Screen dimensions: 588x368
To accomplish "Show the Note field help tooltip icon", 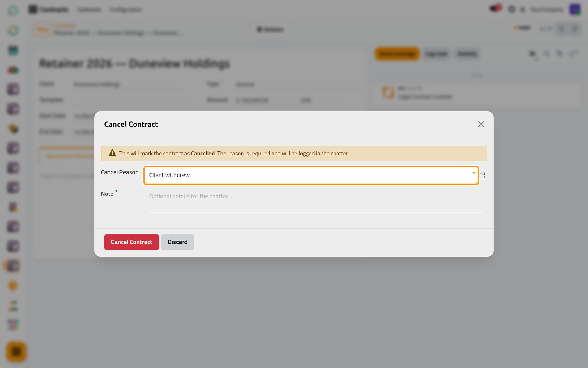I will (116, 192).
